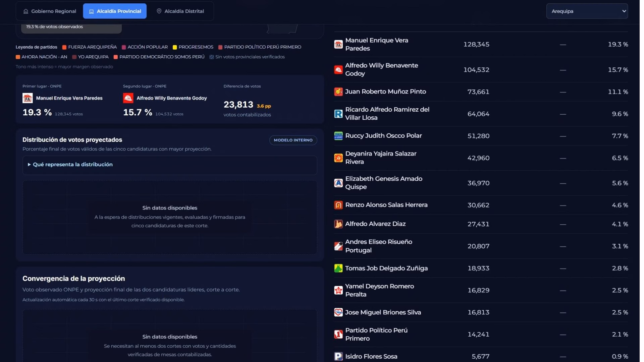Click the 23,813 vote difference value
The width and height of the screenshot is (644, 362).
238,105
